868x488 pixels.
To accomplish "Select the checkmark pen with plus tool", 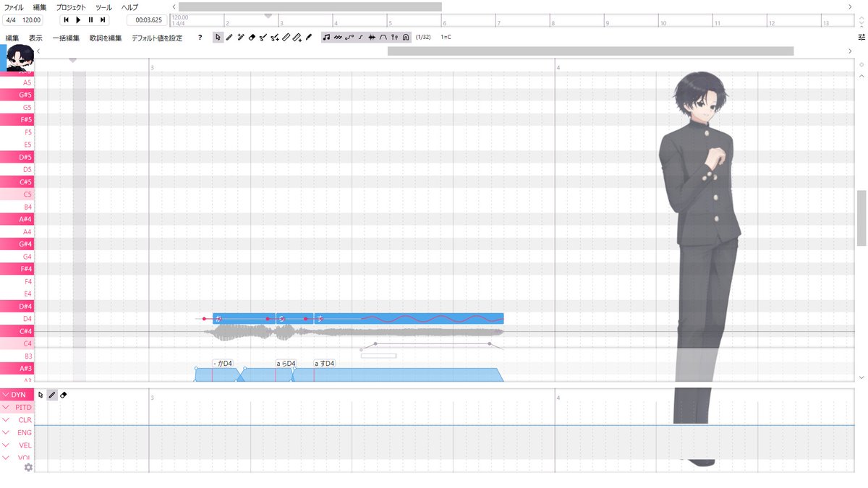I will 275,37.
